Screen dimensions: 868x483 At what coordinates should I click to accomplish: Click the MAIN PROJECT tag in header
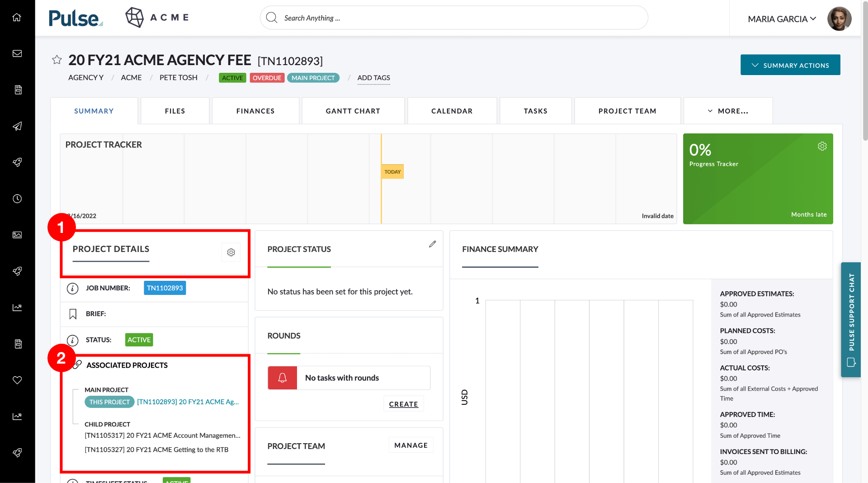313,78
